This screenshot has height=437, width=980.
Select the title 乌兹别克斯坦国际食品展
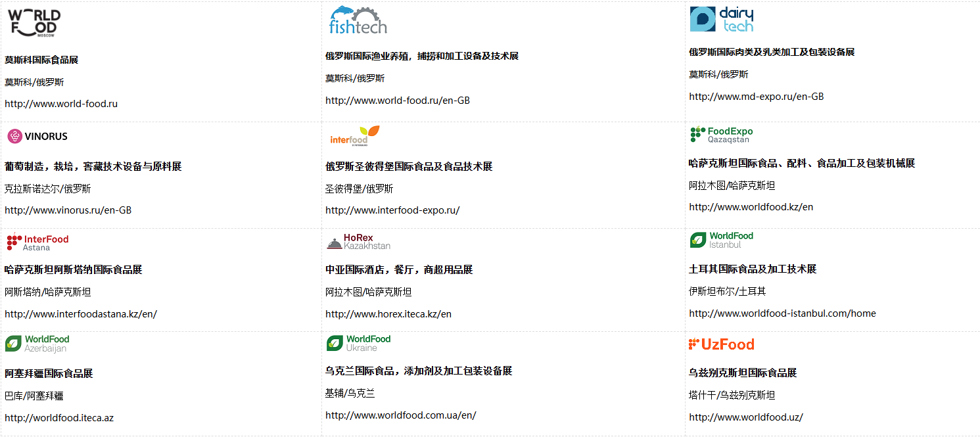point(743,373)
